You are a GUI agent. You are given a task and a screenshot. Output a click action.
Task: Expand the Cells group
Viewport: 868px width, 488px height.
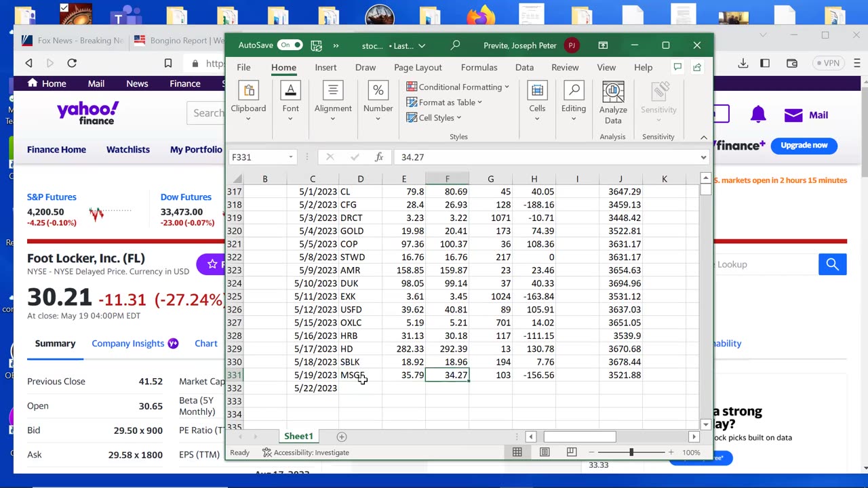coord(537,102)
